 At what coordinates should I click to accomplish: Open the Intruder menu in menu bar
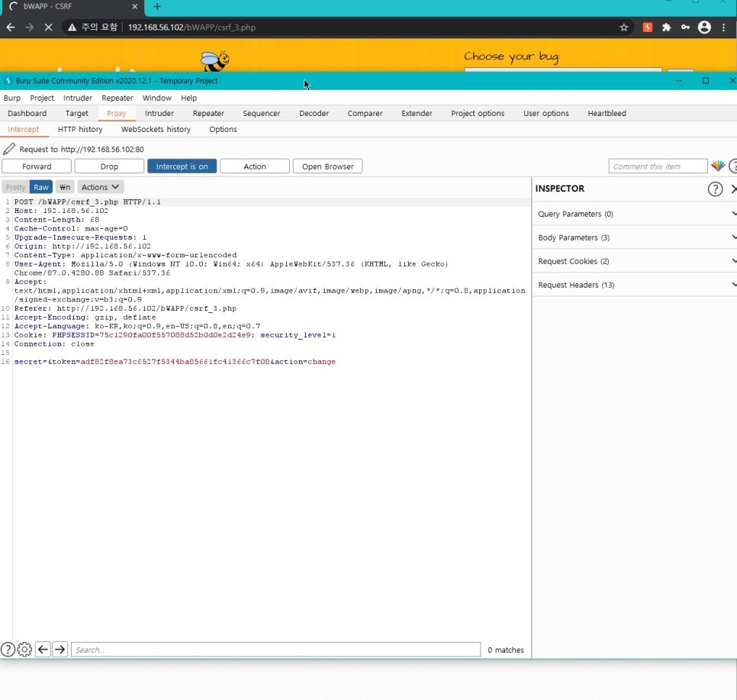[78, 98]
